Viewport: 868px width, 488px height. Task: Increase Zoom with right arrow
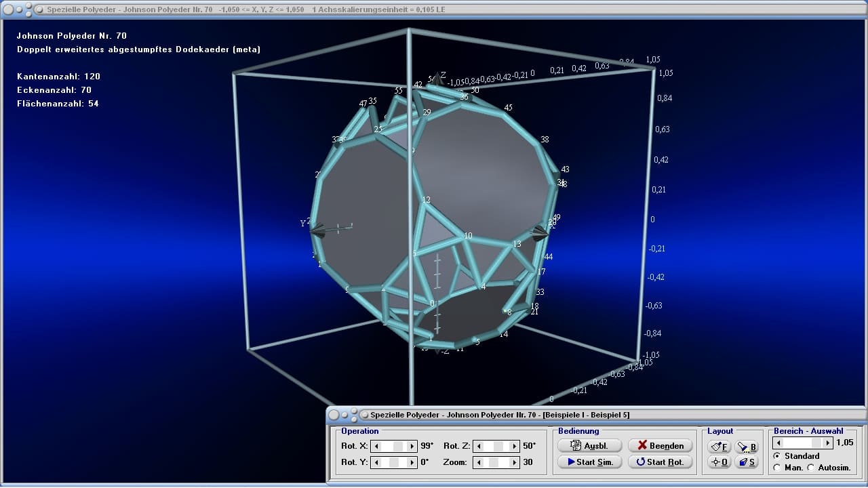515,462
